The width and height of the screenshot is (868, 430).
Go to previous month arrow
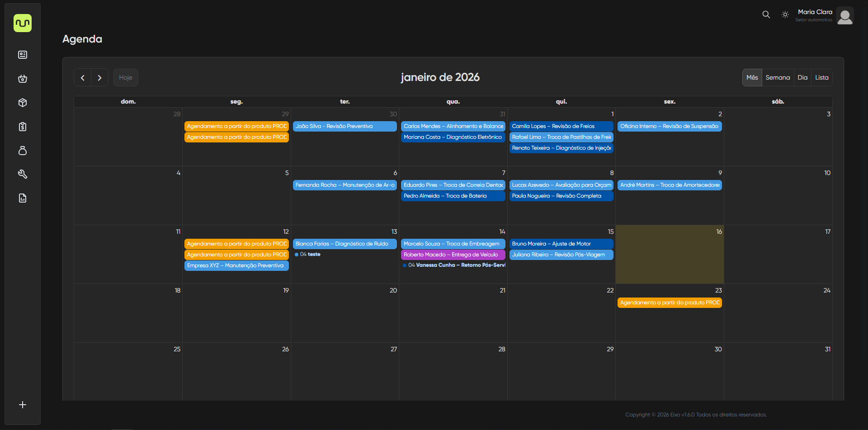tap(83, 78)
